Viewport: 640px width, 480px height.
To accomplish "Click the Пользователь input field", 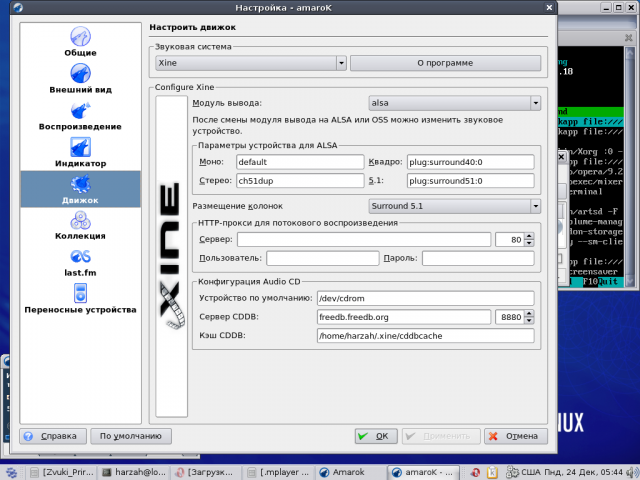I will (323, 258).
